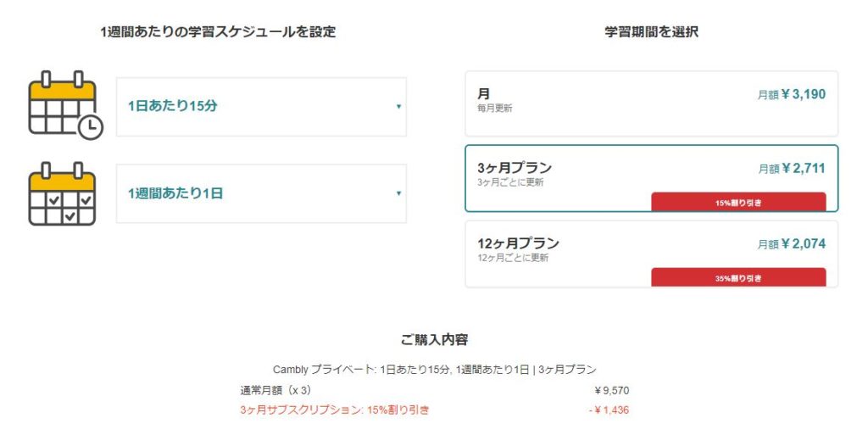Image resolution: width=868 pixels, height=424 pixels.
Task: Click the calendar with checkmarks icon
Action: pyautogui.click(x=62, y=193)
